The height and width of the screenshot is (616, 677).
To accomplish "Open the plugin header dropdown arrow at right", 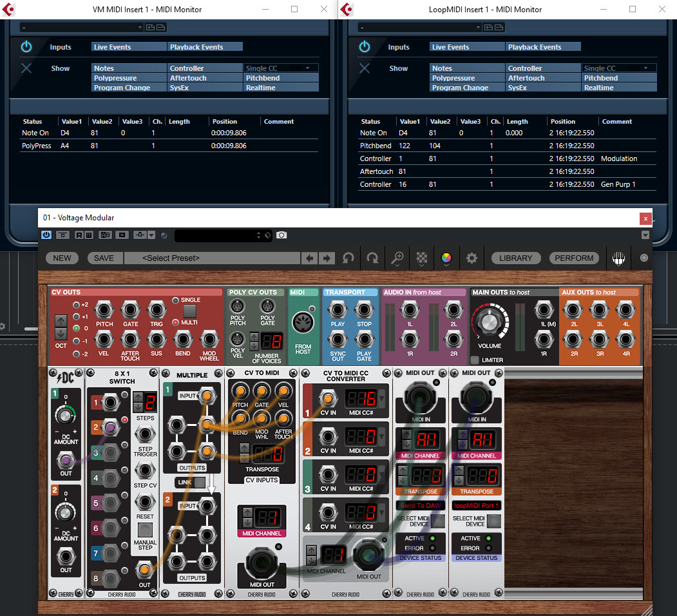I will (x=645, y=235).
